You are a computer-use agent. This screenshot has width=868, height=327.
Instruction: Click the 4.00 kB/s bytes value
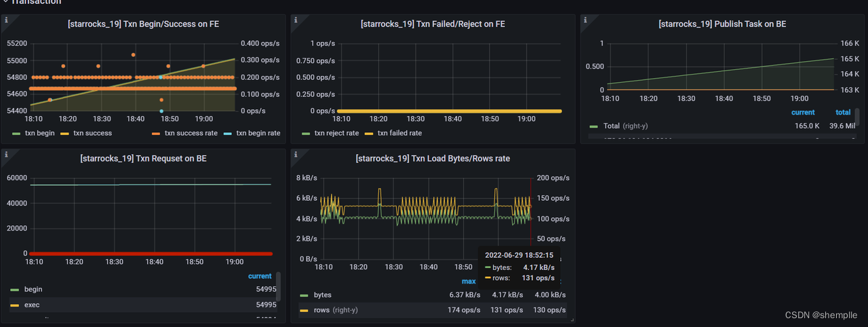550,295
